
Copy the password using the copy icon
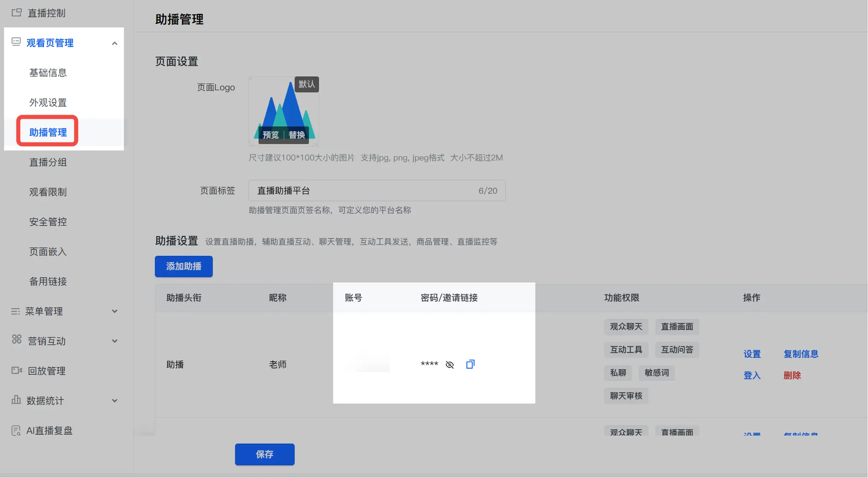471,364
